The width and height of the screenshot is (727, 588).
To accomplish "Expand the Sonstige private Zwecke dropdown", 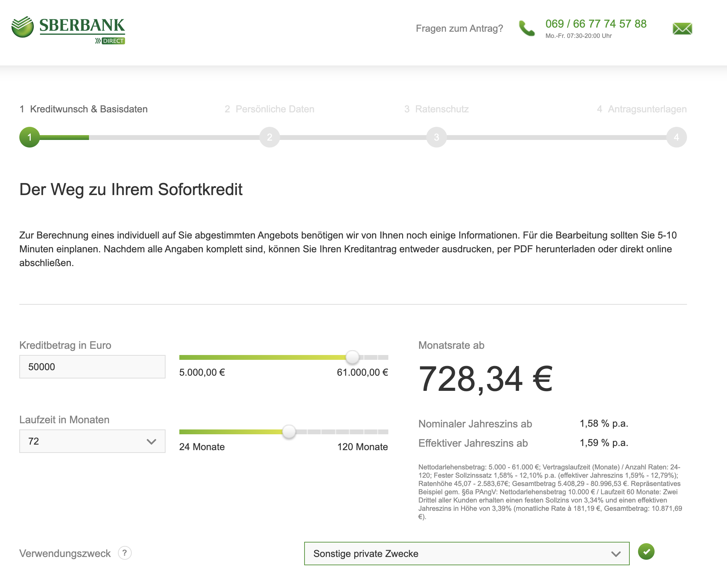I will coord(467,554).
